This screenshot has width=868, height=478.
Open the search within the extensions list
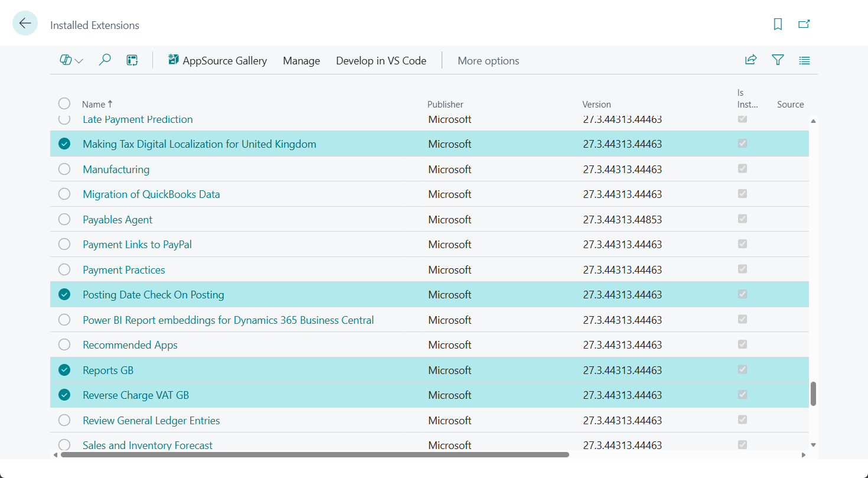point(105,60)
